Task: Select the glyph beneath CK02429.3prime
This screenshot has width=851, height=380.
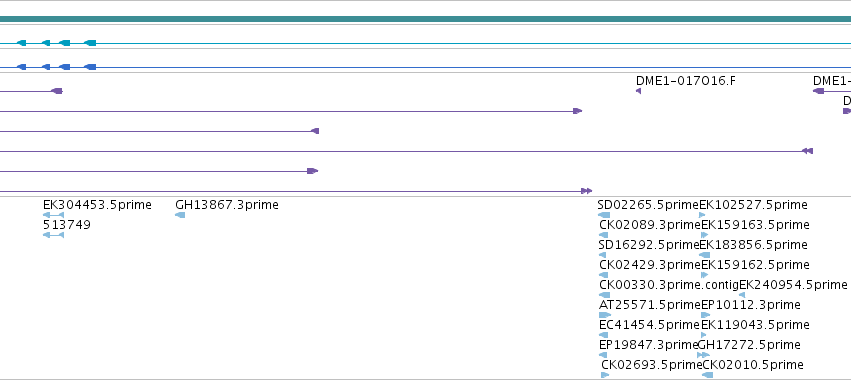Action: 603,275
